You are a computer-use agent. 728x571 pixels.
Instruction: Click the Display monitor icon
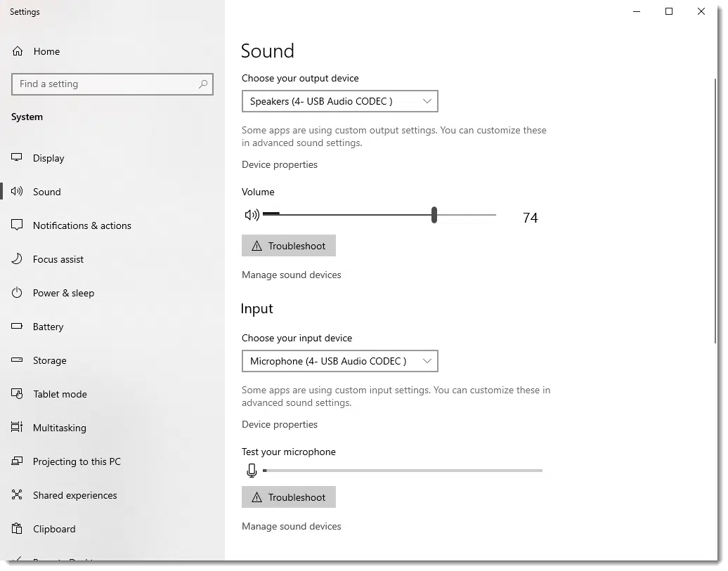[x=17, y=157]
